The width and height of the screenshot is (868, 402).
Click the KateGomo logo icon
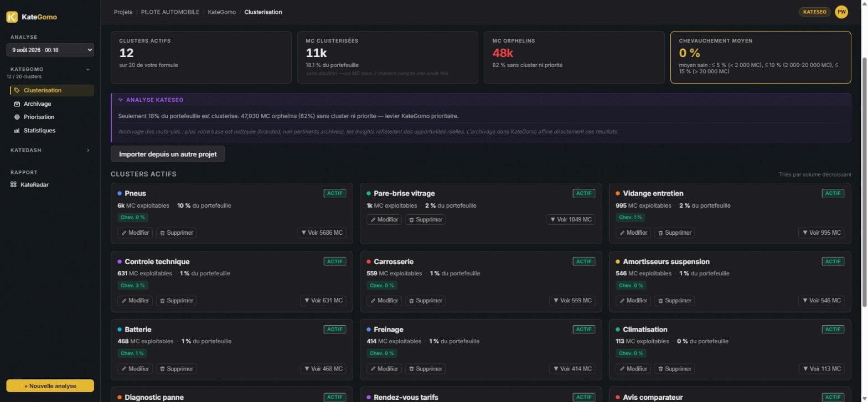12,17
